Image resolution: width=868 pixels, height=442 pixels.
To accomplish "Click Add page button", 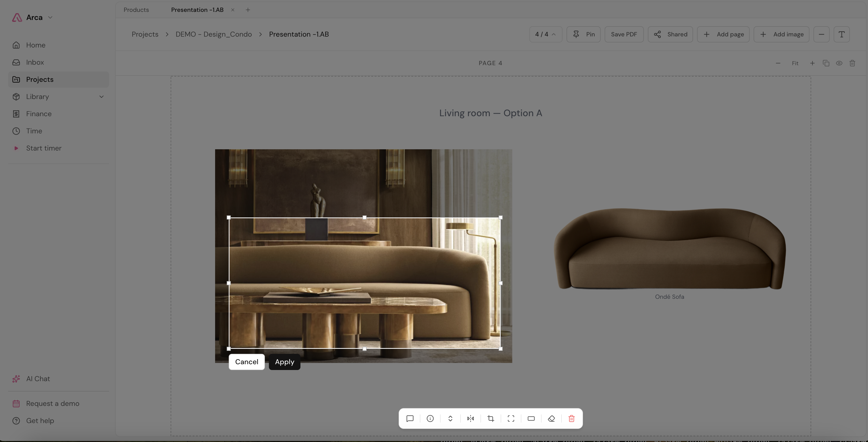I will [723, 34].
